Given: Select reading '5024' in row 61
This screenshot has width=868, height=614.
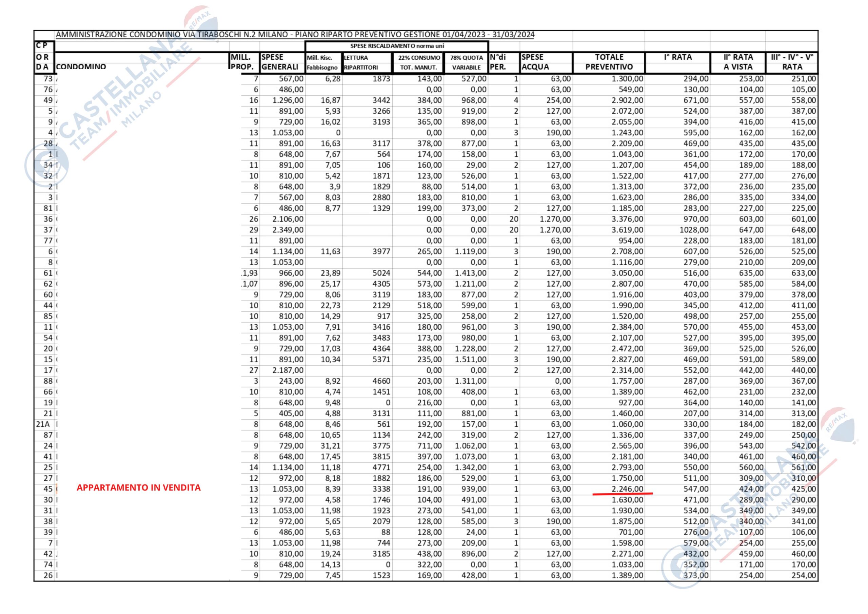Looking at the screenshot, I should pyautogui.click(x=381, y=273).
